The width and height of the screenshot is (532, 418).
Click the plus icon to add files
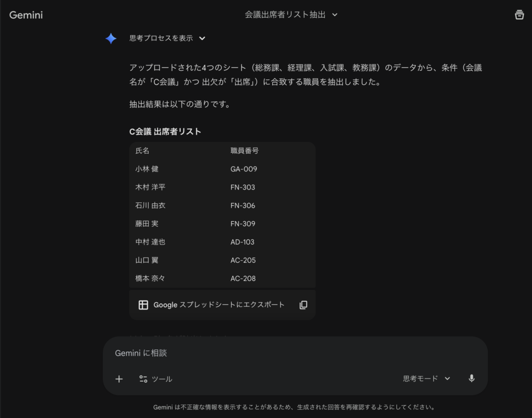point(119,379)
